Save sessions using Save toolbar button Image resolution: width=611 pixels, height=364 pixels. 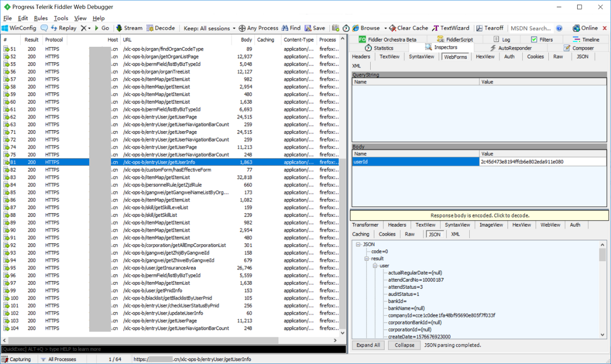coord(315,28)
